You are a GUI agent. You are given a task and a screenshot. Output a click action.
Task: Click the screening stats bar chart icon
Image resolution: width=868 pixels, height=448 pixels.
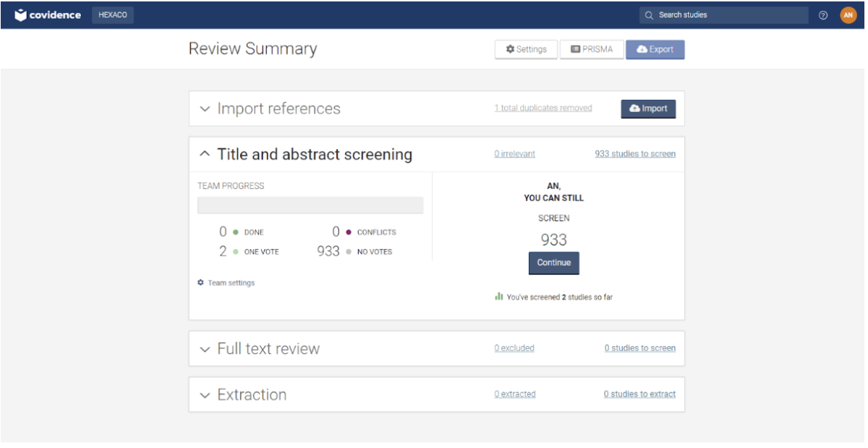tap(499, 297)
